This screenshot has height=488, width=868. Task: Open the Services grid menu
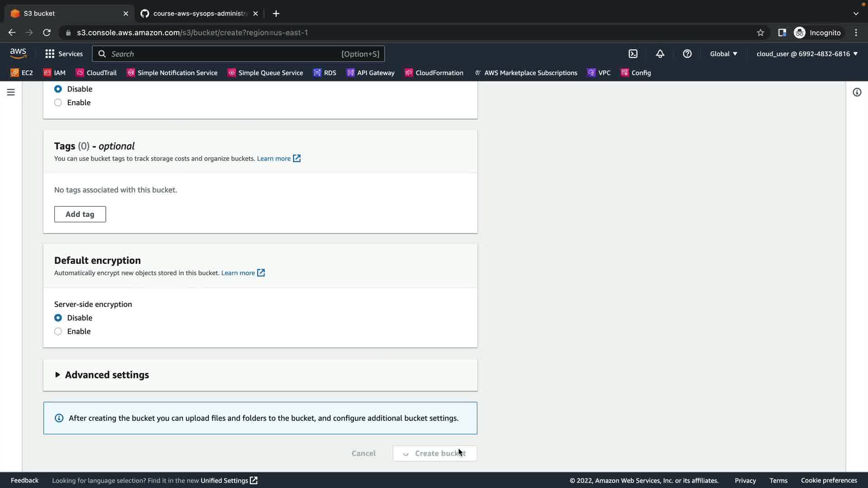64,54
